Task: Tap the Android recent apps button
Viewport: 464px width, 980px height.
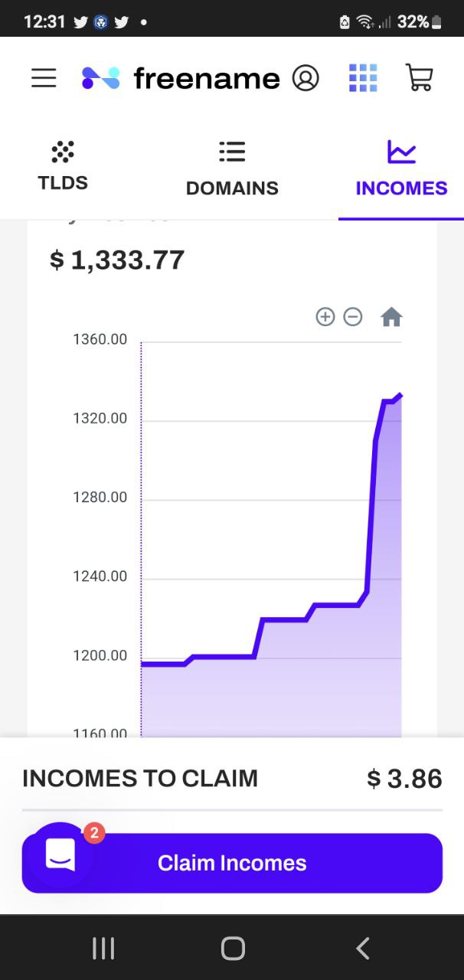Action: [103, 949]
